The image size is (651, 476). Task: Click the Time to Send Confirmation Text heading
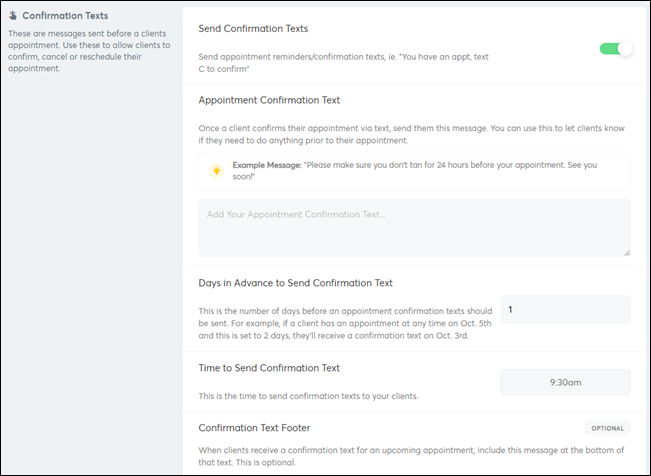269,368
